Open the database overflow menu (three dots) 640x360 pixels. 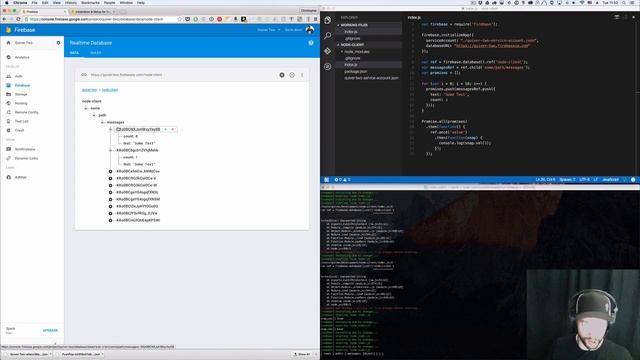pyautogui.click(x=302, y=75)
